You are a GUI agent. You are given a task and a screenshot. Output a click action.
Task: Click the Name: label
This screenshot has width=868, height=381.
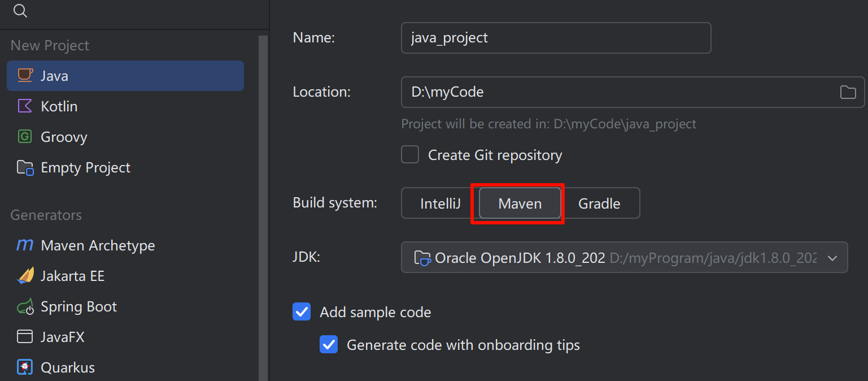coord(314,38)
